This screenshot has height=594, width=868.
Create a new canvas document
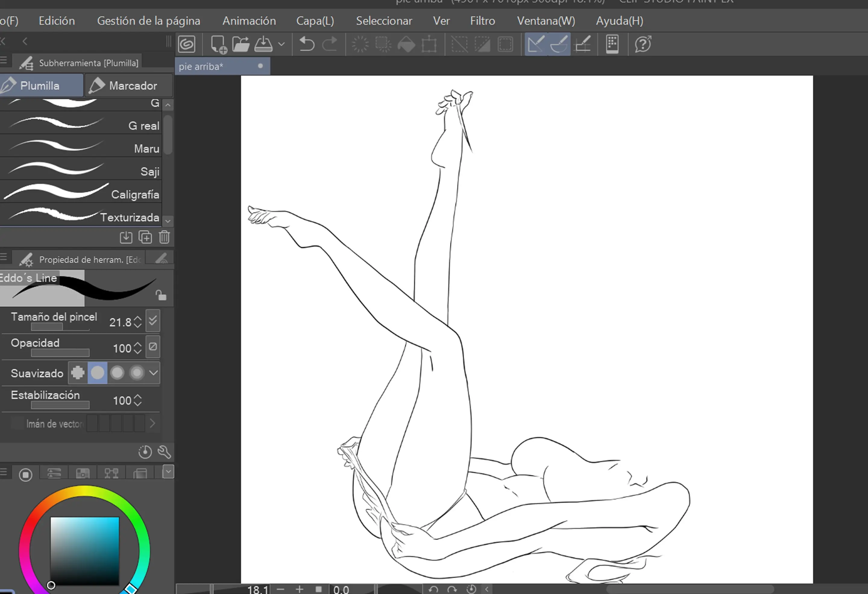[x=218, y=45]
